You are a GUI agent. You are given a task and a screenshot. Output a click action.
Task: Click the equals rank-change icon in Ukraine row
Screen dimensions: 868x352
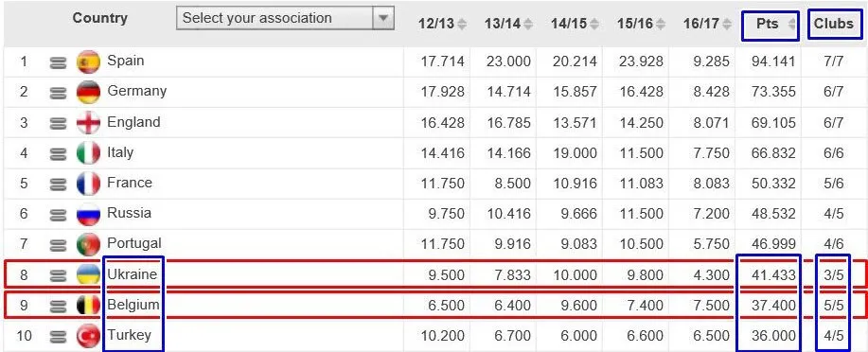pos(57,276)
